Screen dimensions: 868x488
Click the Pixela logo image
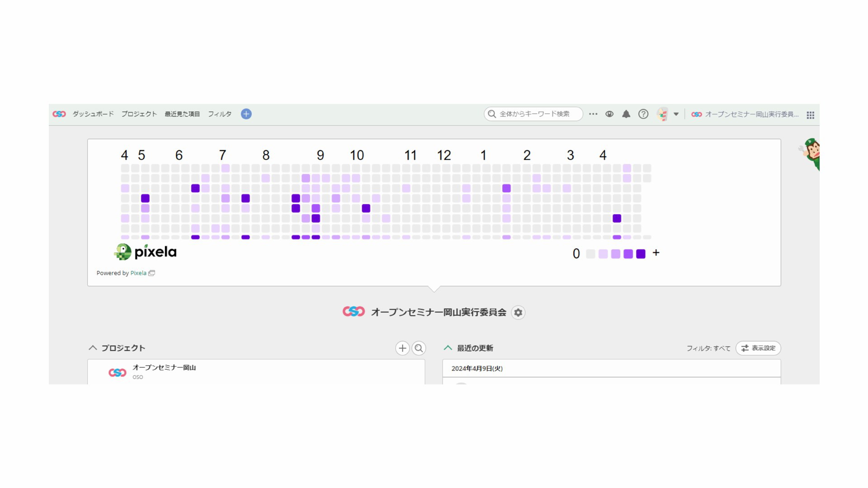point(145,252)
